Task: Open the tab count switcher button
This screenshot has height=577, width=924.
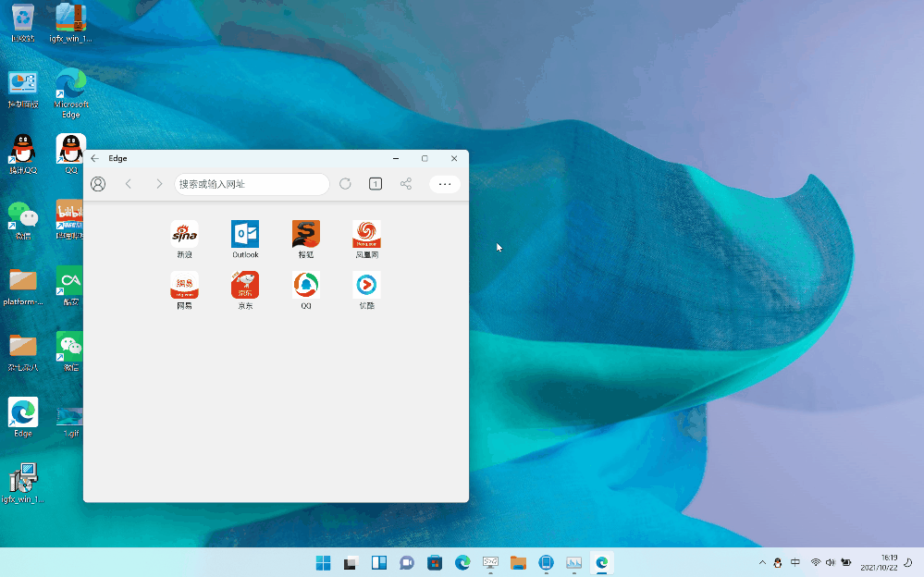Action: 376,184
